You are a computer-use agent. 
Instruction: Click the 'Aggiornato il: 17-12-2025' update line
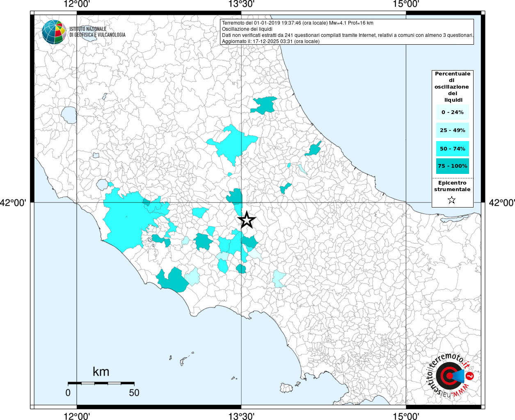270,41
